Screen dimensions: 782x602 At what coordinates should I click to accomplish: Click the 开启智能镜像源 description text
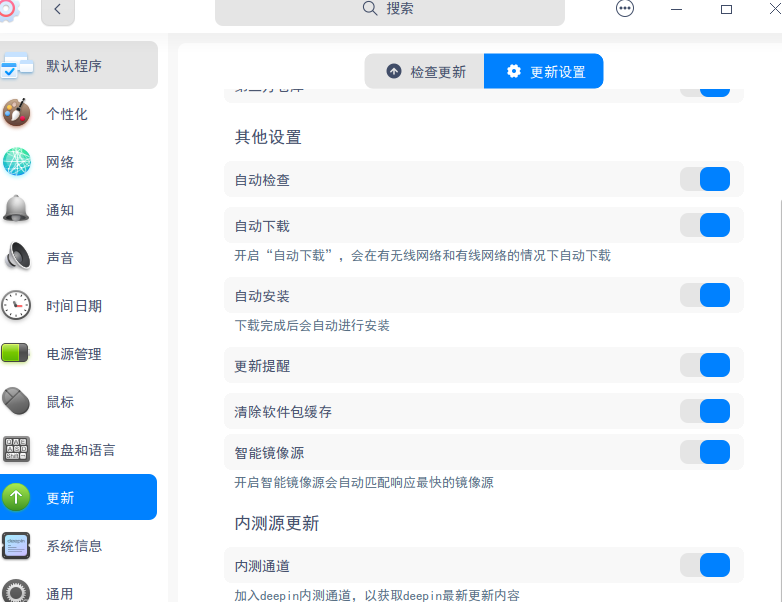point(364,482)
